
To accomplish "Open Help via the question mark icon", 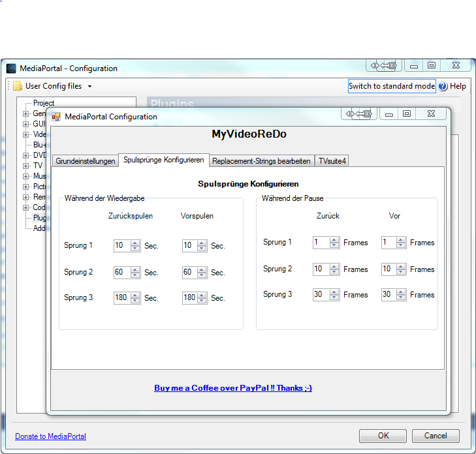I will (x=443, y=87).
